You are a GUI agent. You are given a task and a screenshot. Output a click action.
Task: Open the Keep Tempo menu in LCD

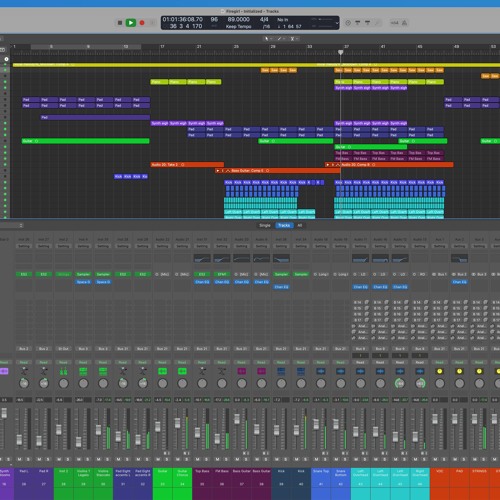coord(239,27)
